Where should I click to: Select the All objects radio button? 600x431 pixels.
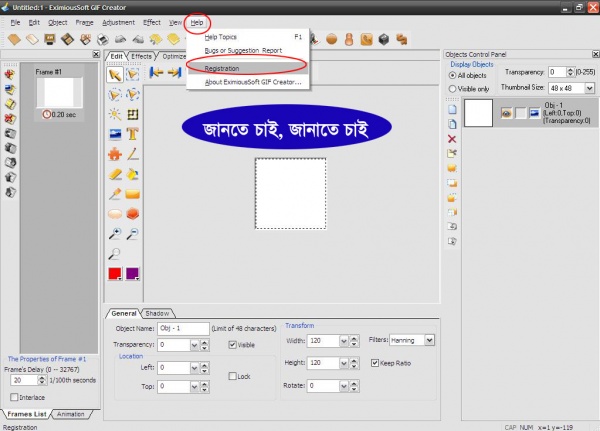[x=452, y=75]
